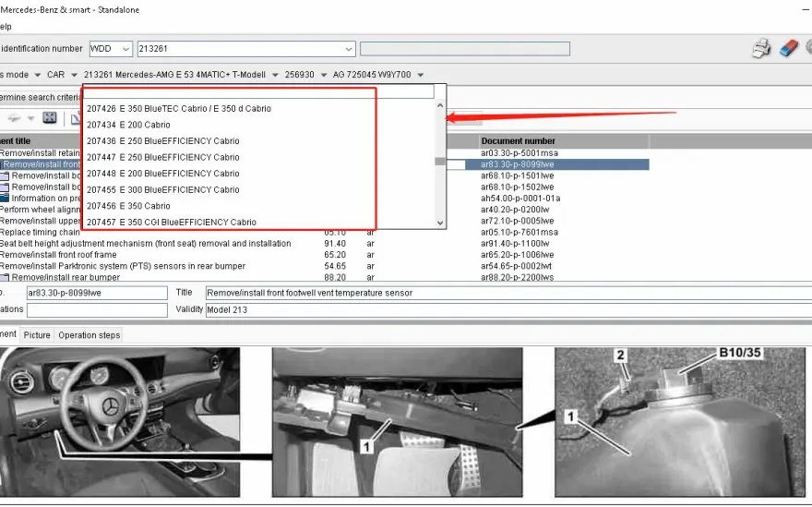Click the steering wheel interior picture
The image size is (812, 507).
pos(120,422)
